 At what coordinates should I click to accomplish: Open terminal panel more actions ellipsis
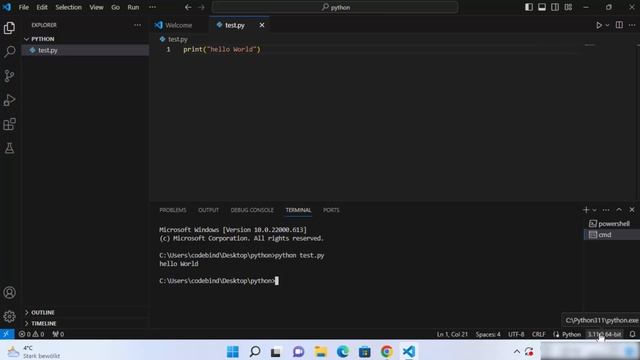pos(606,210)
